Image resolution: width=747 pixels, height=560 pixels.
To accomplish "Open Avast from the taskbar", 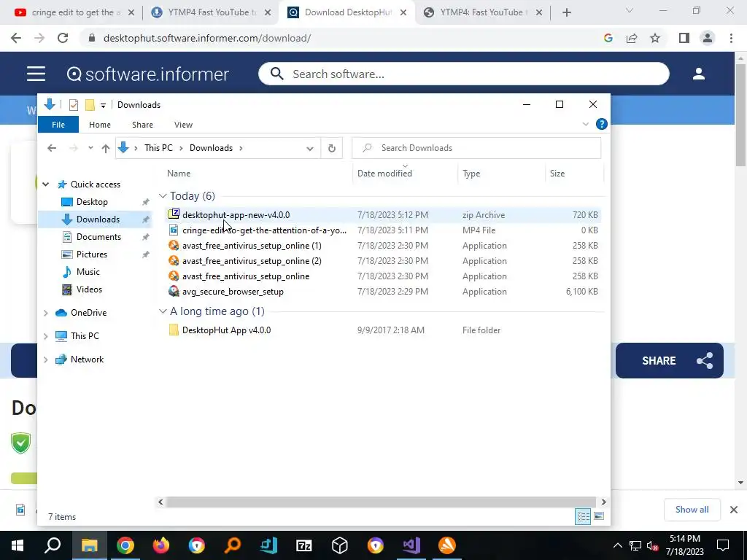I will (447, 545).
